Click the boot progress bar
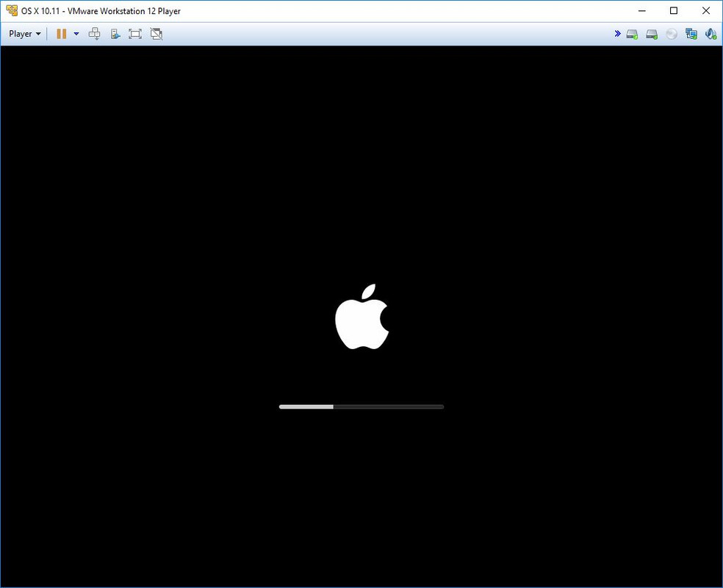723x588 pixels. 361,406
